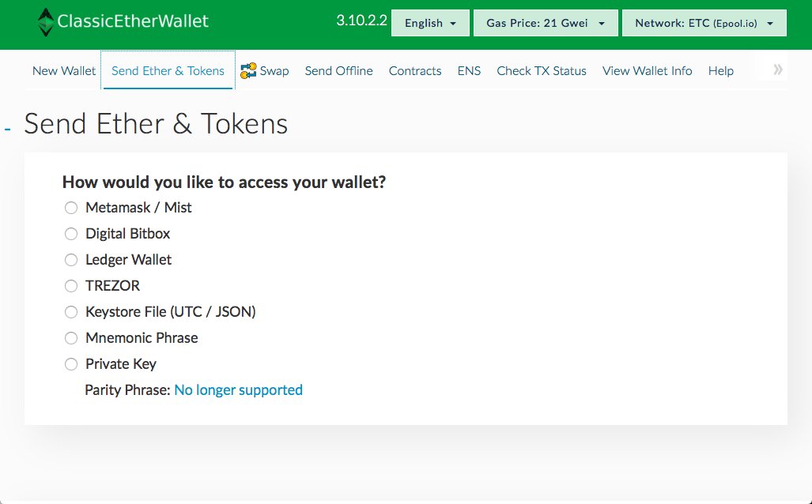Viewport: 812px width, 504px height.
Task: Click the Parity Phrase: label
Action: click(127, 389)
